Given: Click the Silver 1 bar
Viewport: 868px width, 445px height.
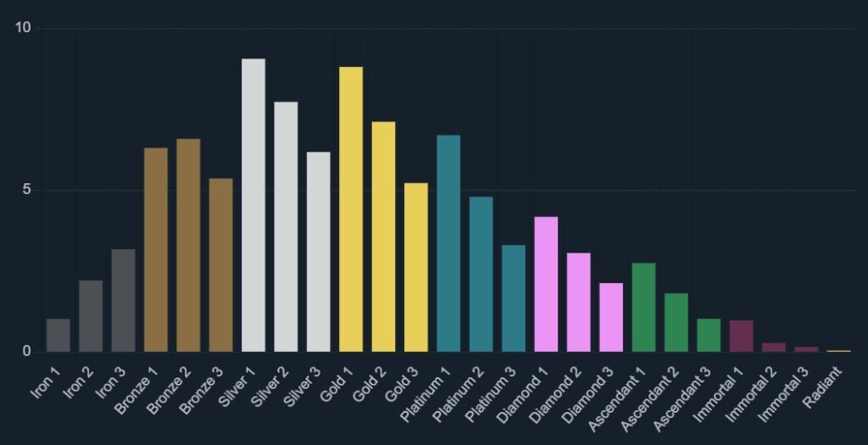Looking at the screenshot, I should [x=253, y=205].
